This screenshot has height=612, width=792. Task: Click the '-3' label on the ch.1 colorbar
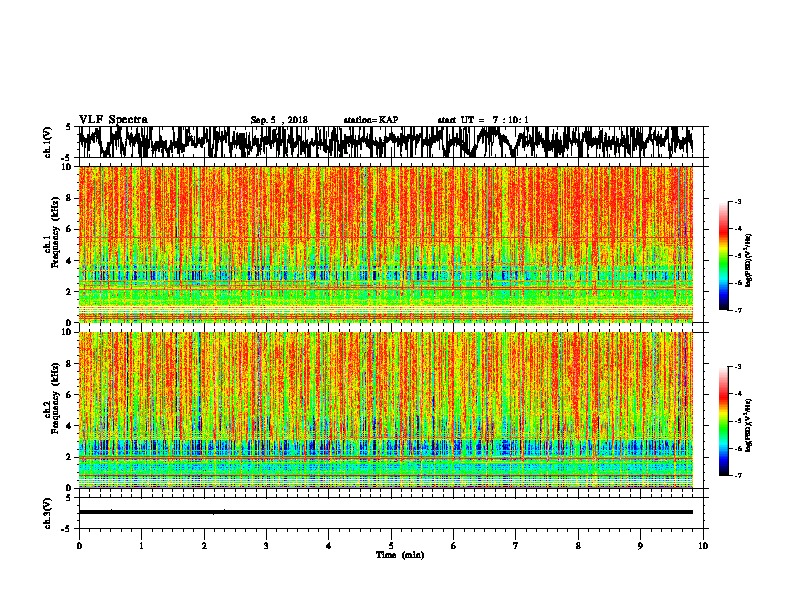click(737, 202)
